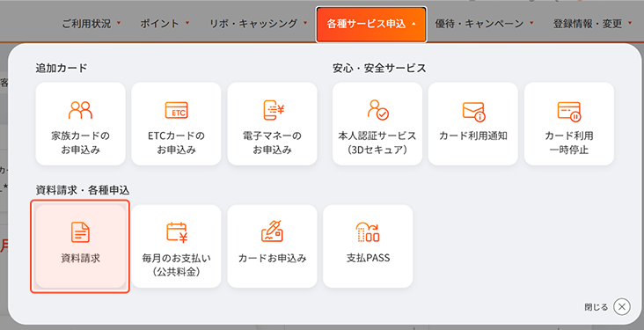Expand the ご利用状況 menu

[91, 24]
